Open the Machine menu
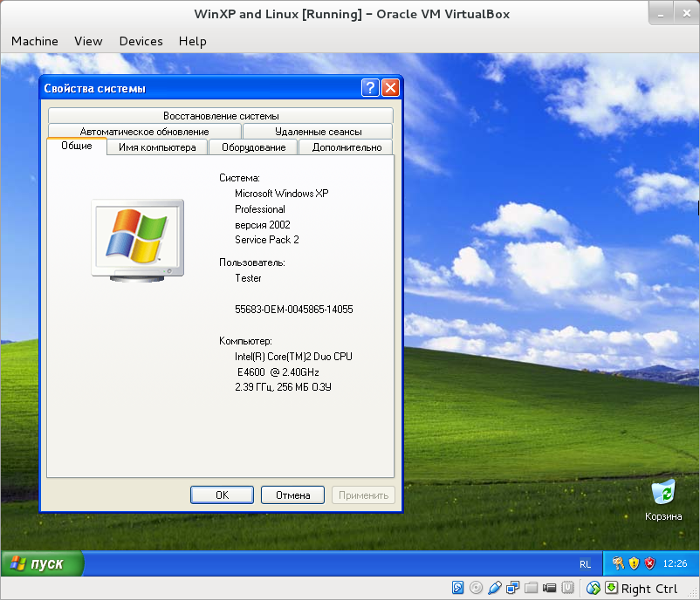700x600 pixels. point(34,41)
